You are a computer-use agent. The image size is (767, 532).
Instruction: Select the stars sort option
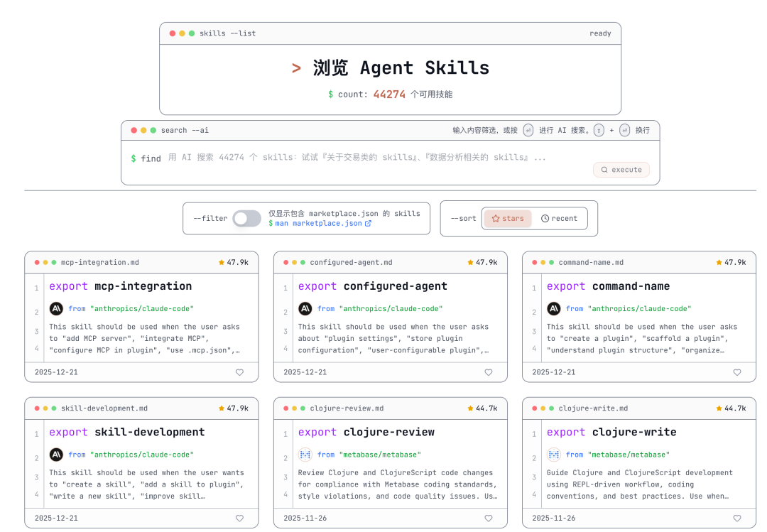tap(507, 218)
